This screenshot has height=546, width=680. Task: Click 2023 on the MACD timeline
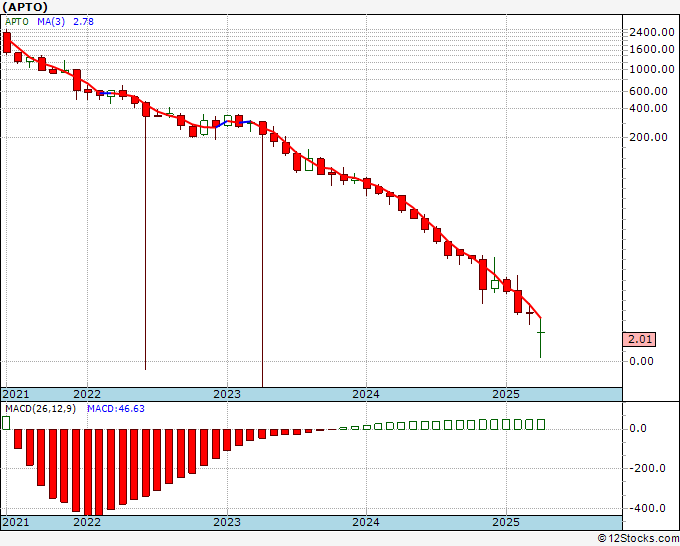(x=227, y=522)
